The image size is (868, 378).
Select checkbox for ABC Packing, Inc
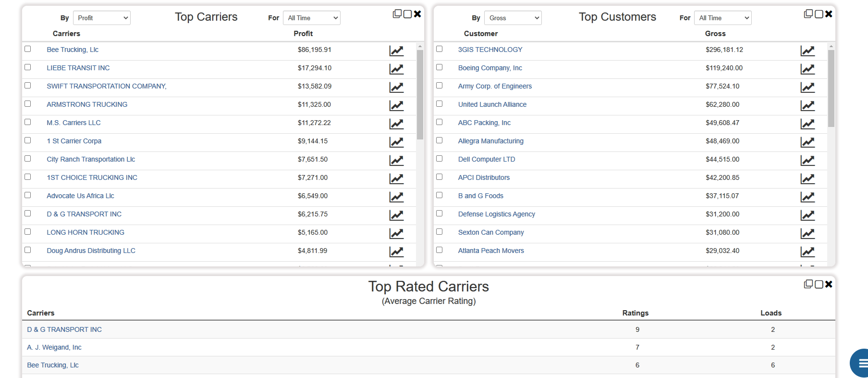[x=439, y=122]
